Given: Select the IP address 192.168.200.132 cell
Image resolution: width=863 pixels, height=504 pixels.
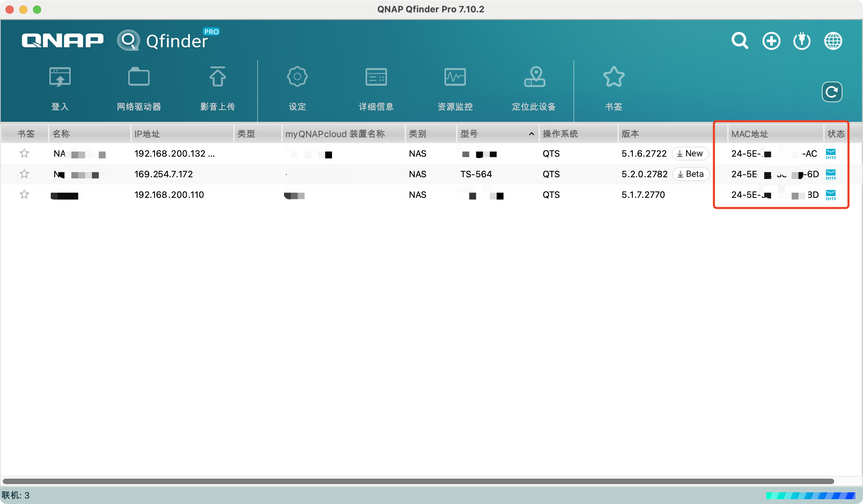Looking at the screenshot, I should [x=175, y=154].
